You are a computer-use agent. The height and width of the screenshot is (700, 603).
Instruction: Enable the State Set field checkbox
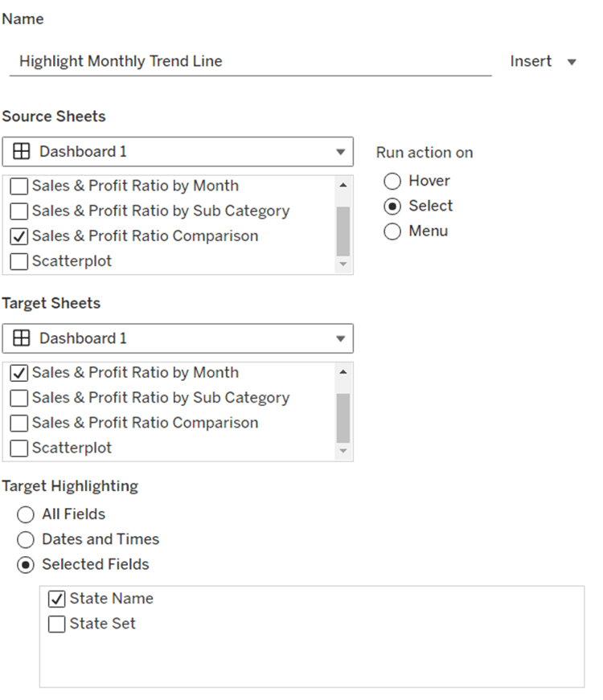coord(57,624)
